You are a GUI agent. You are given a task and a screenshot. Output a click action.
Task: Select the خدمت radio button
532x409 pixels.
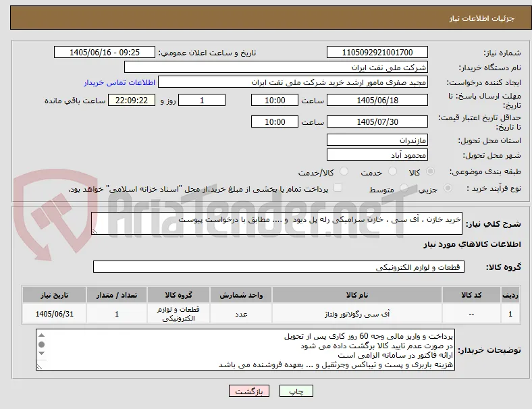click(392, 171)
